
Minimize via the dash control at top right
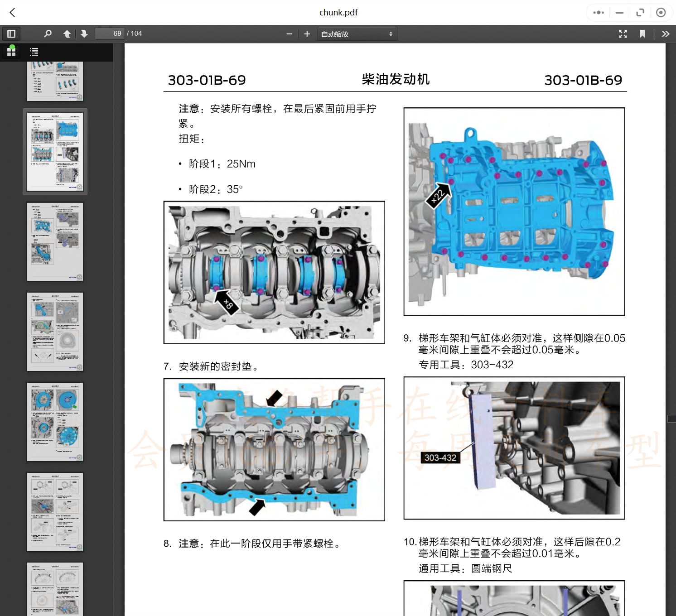(x=619, y=12)
